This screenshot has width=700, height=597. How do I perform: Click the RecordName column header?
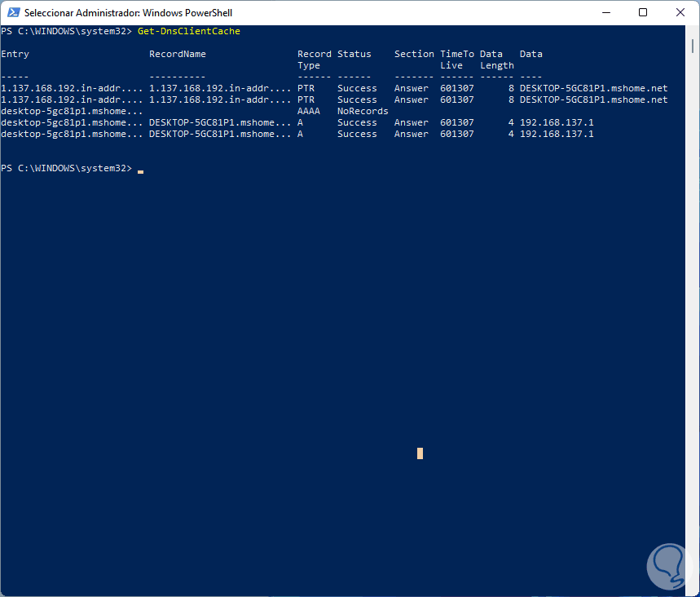tap(178, 54)
